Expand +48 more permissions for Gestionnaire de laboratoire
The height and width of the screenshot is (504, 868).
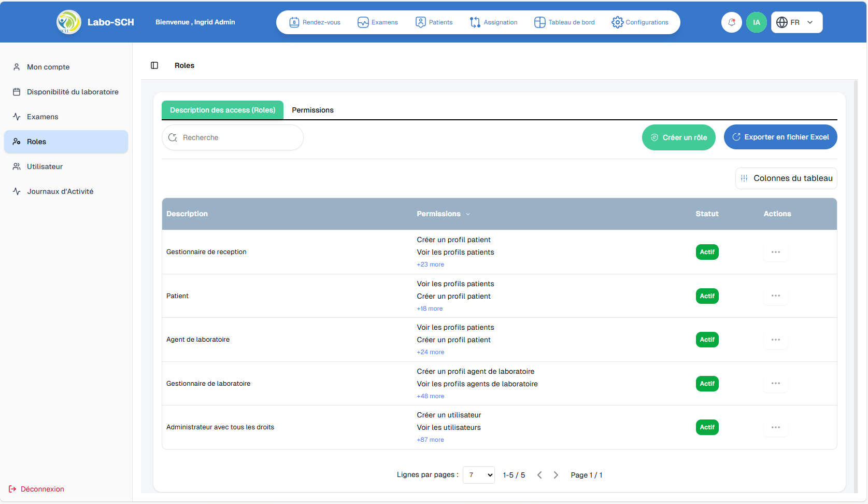(430, 396)
